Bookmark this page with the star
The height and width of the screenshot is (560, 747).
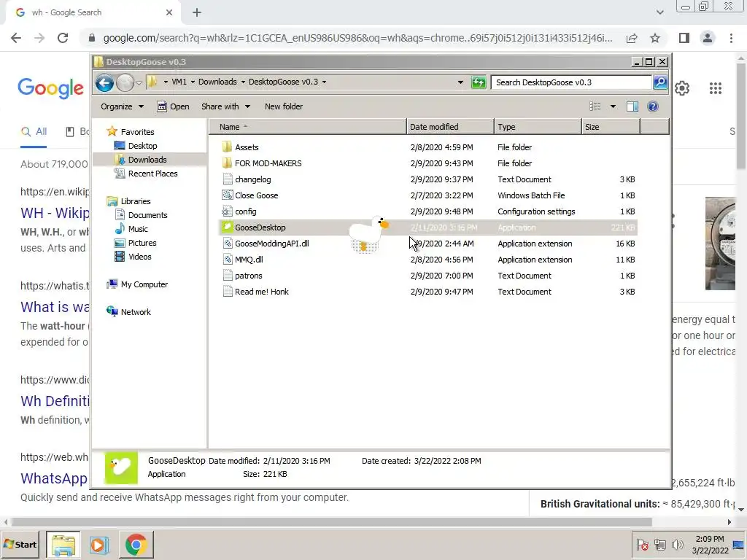(x=655, y=38)
